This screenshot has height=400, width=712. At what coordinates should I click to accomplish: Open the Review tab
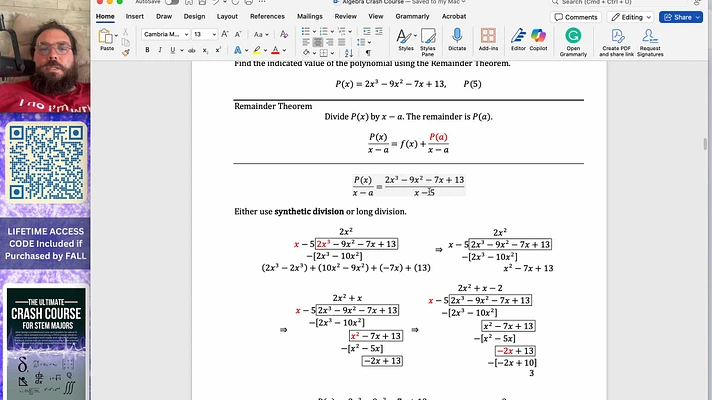[346, 16]
